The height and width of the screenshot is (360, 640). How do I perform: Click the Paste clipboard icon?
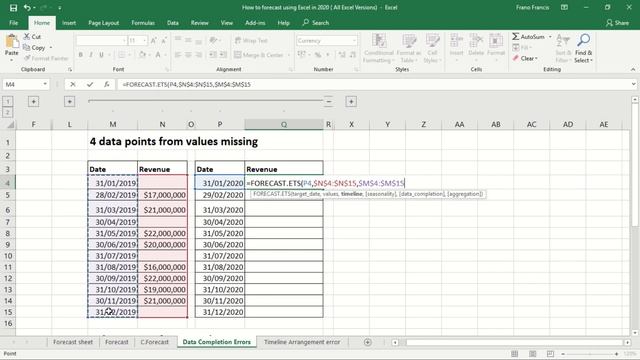pyautogui.click(x=11, y=42)
